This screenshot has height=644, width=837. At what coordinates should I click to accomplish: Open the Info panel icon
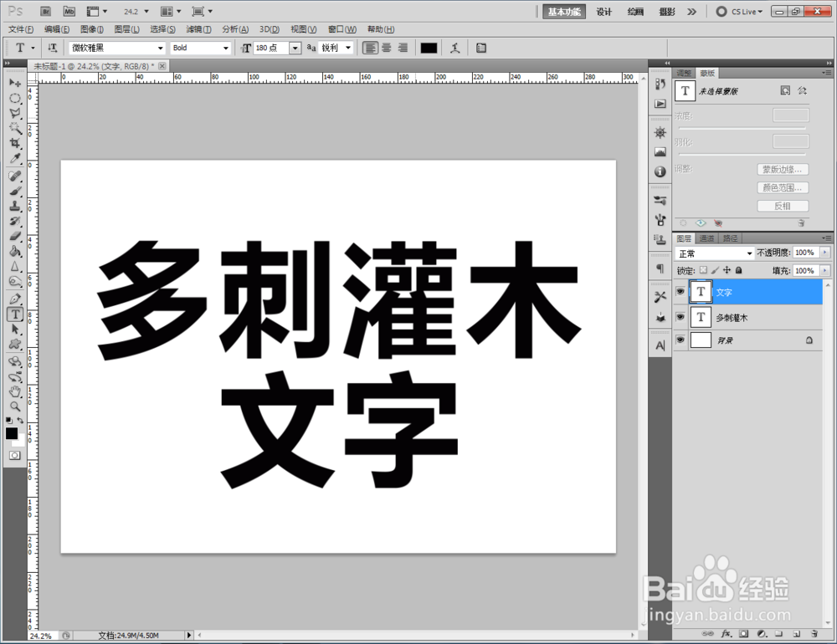[x=660, y=171]
